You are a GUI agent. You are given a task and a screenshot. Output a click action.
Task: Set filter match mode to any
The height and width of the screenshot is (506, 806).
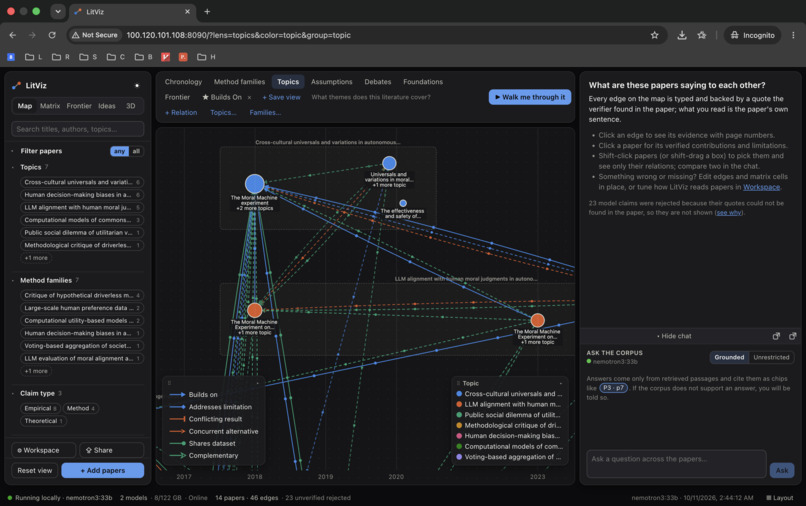pos(119,151)
